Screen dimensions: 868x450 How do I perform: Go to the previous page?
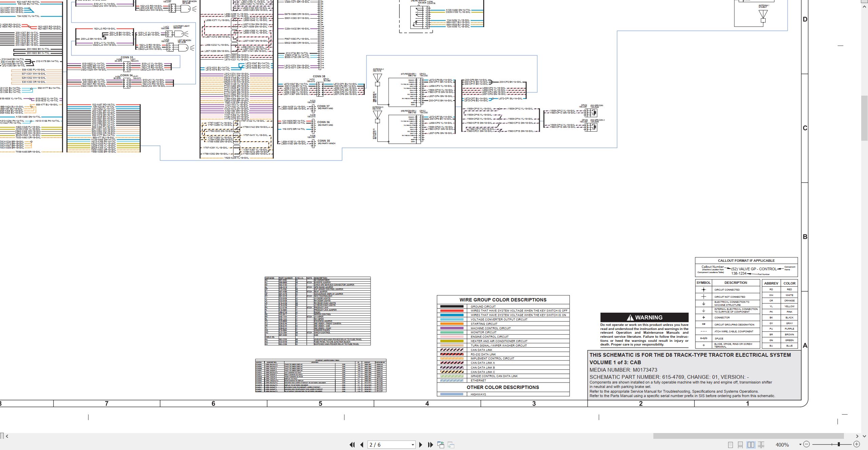pyautogui.click(x=362, y=445)
